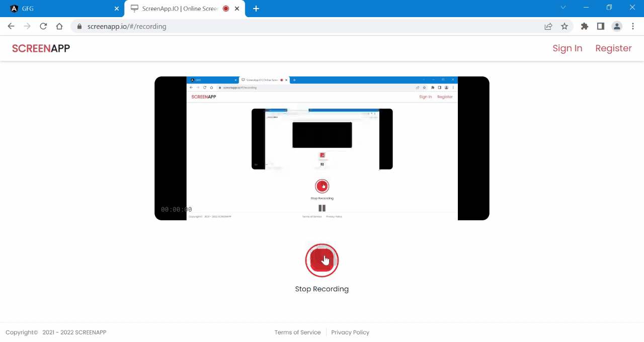Viewport: 644px width, 342px height.
Task: Bookmark this page with star icon
Action: 565,26
